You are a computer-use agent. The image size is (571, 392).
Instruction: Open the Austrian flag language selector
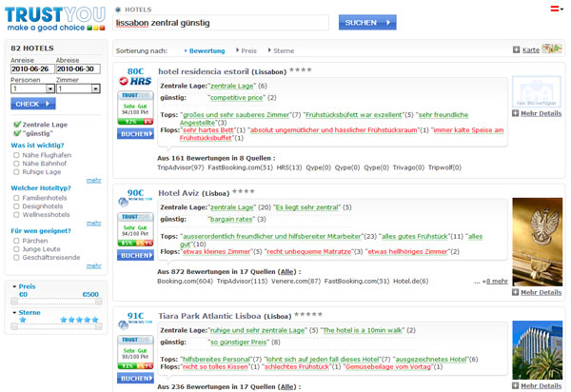tap(557, 9)
